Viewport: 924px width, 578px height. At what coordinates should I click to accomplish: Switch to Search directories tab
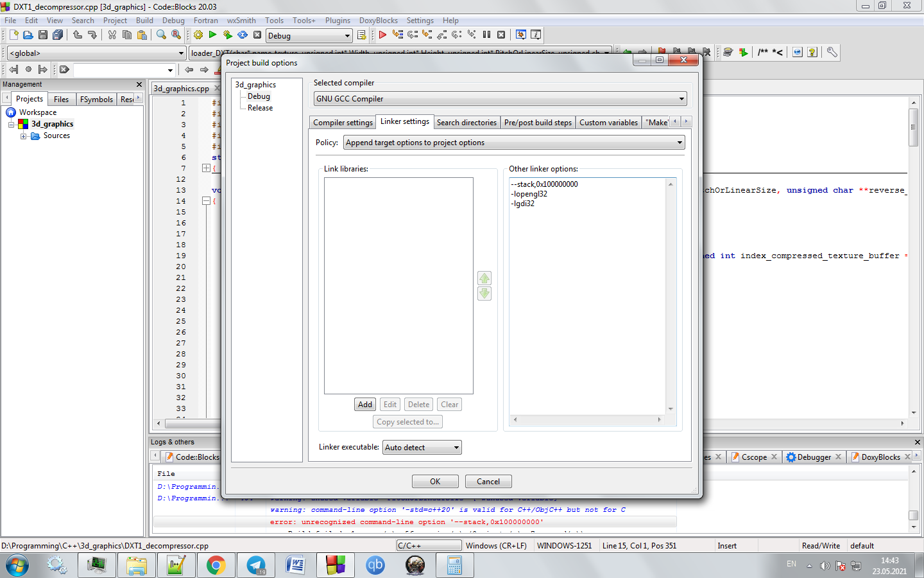(466, 123)
